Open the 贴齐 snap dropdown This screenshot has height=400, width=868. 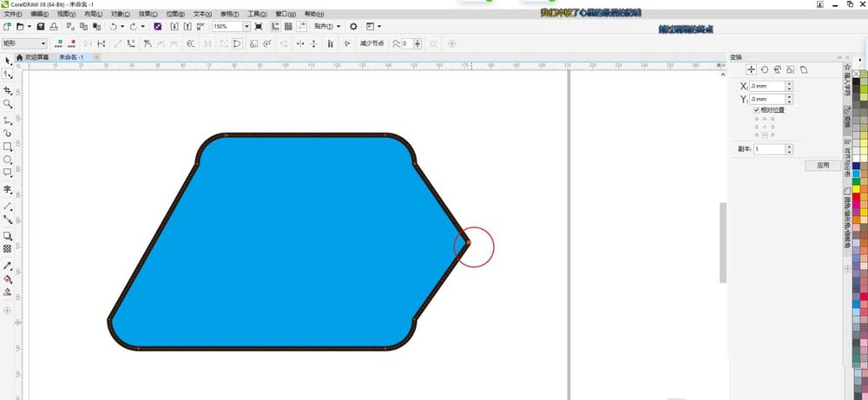tap(327, 26)
